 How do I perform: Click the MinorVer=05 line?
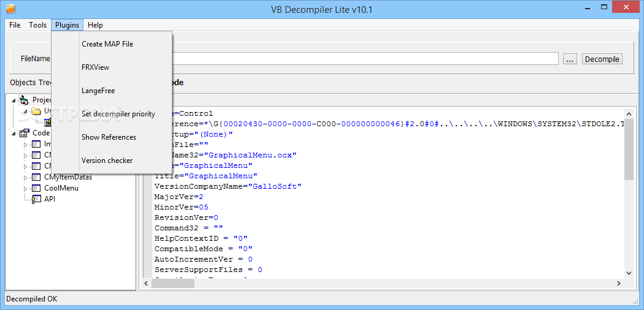coord(181,207)
